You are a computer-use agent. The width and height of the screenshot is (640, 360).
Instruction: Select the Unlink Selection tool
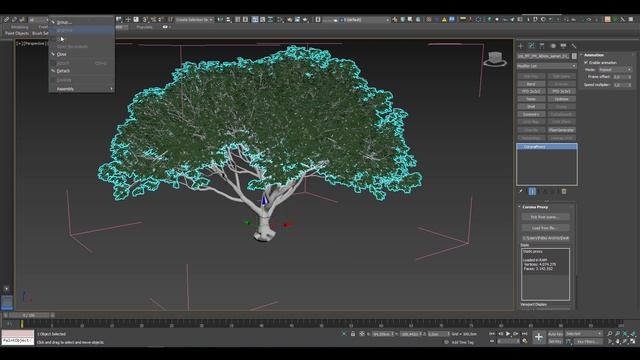click(14, 19)
